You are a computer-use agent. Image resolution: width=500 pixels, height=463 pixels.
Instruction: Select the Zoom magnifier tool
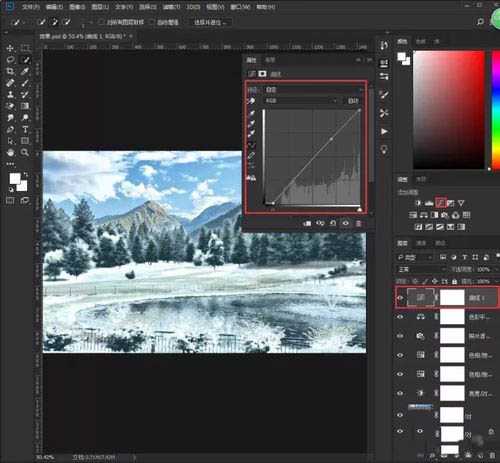[25, 152]
